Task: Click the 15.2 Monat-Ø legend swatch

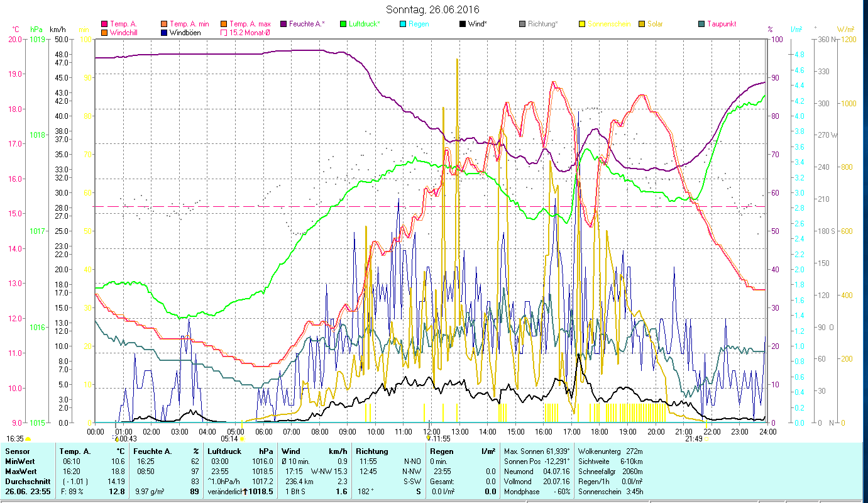Action: (224, 33)
